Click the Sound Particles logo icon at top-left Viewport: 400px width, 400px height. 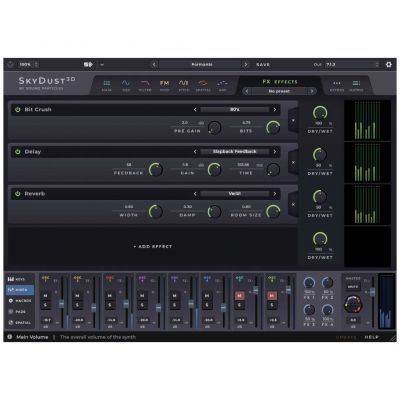[x=10, y=65]
